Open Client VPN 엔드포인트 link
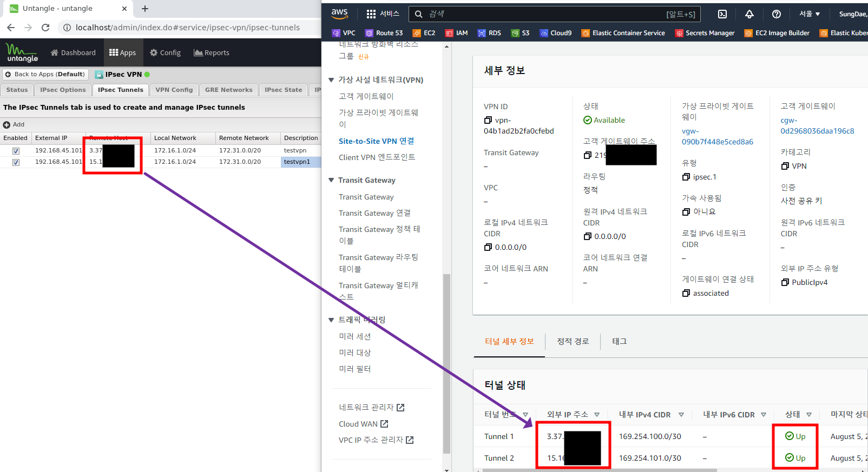 (377, 157)
